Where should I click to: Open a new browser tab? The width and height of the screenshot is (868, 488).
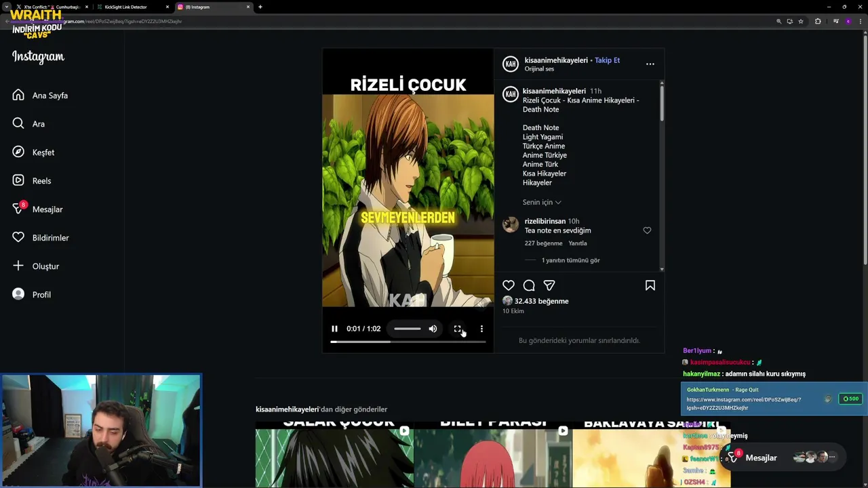[x=260, y=7]
